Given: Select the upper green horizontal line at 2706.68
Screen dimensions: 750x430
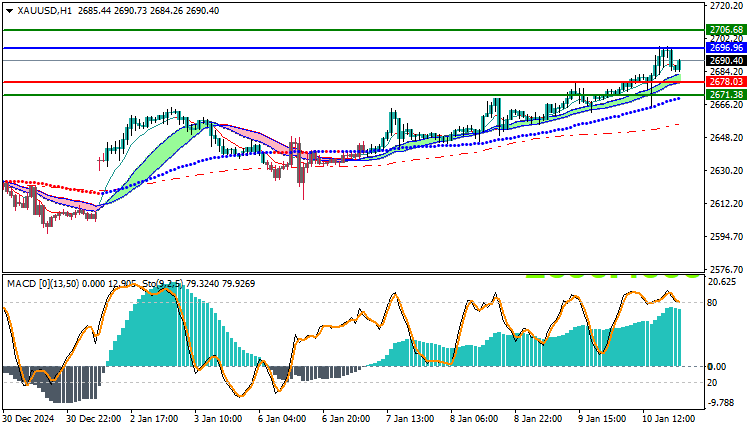Looking at the screenshot, I should click(354, 30).
